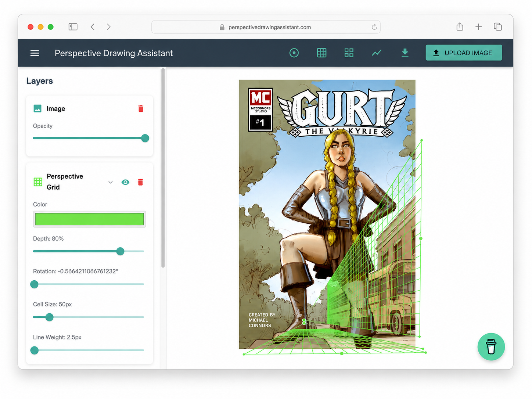Delete the Perspective Grid layer

[x=140, y=182]
